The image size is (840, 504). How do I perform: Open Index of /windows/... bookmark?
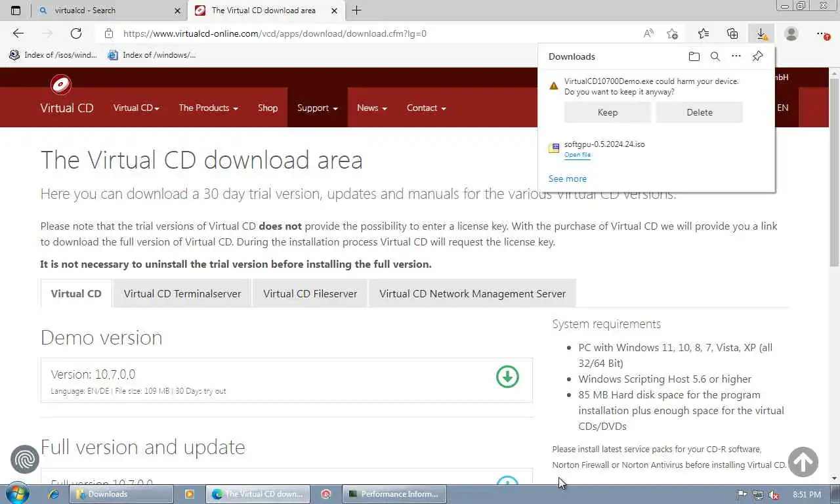click(152, 55)
